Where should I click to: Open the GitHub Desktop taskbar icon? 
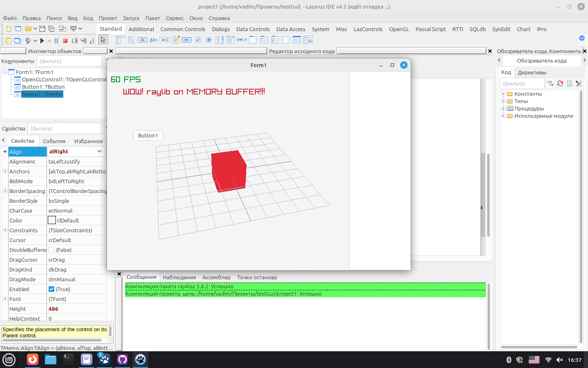122,359
